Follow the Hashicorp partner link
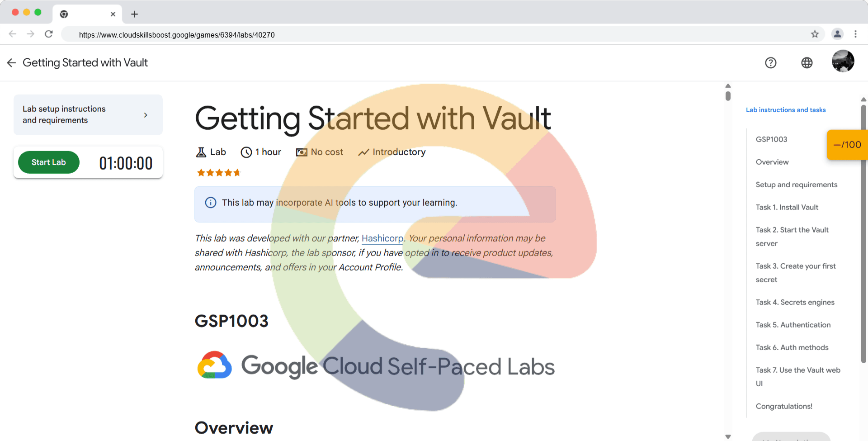The height and width of the screenshot is (441, 868). (x=382, y=238)
